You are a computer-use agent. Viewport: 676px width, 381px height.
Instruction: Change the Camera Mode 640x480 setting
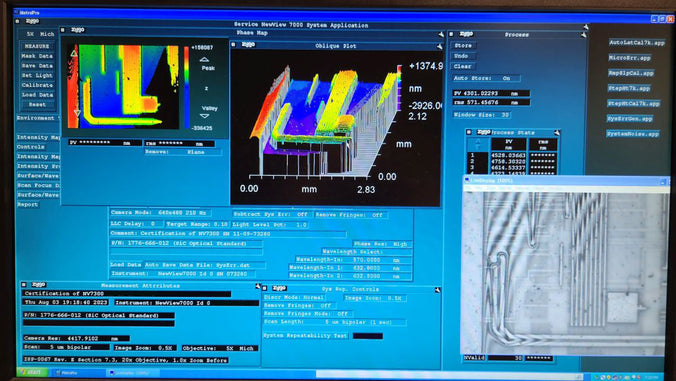[x=160, y=213]
